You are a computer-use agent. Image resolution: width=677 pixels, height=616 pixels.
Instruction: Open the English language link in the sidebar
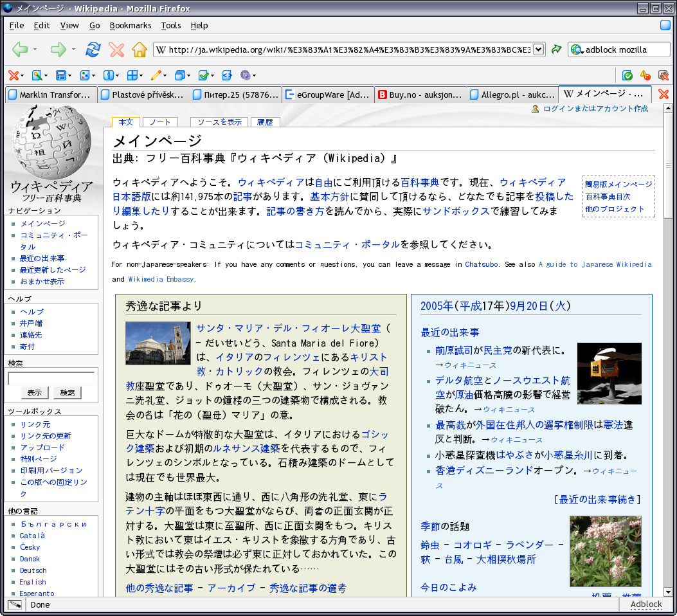pyautogui.click(x=32, y=582)
